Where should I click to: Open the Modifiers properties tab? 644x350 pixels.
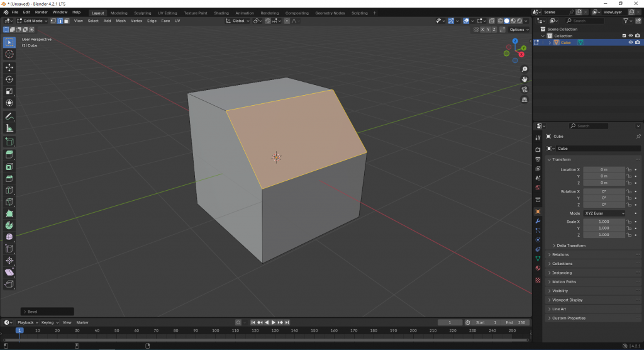click(x=538, y=222)
